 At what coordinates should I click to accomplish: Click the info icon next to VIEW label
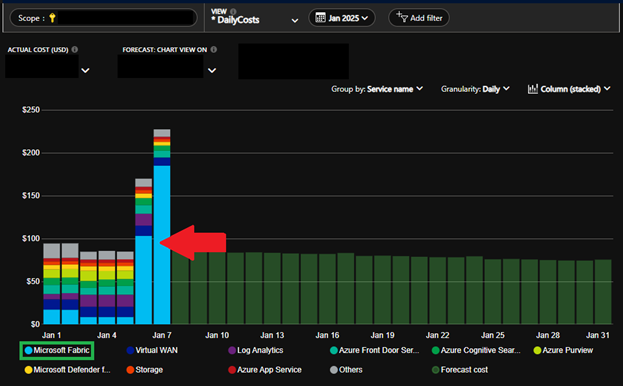[233, 12]
